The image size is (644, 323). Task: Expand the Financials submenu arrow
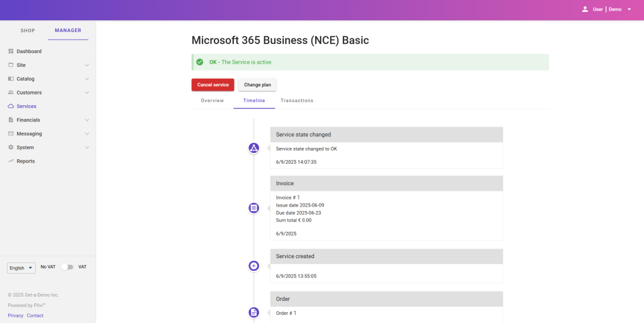pyautogui.click(x=87, y=120)
